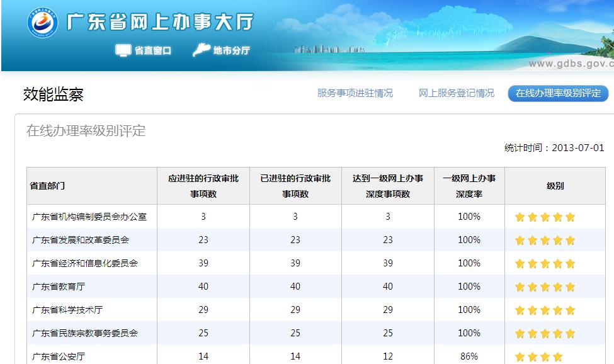Open the 地市分厅 navigation item

click(231, 50)
